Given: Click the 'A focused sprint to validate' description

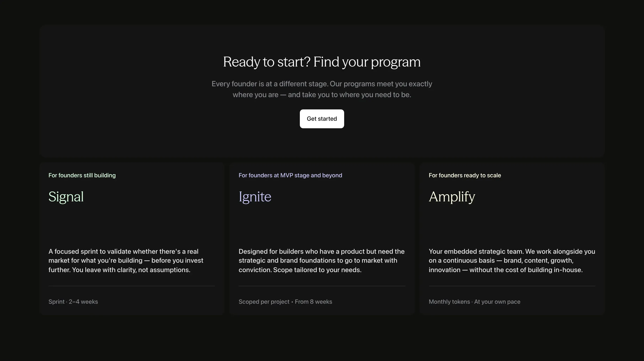Looking at the screenshot, I should click(x=126, y=261).
